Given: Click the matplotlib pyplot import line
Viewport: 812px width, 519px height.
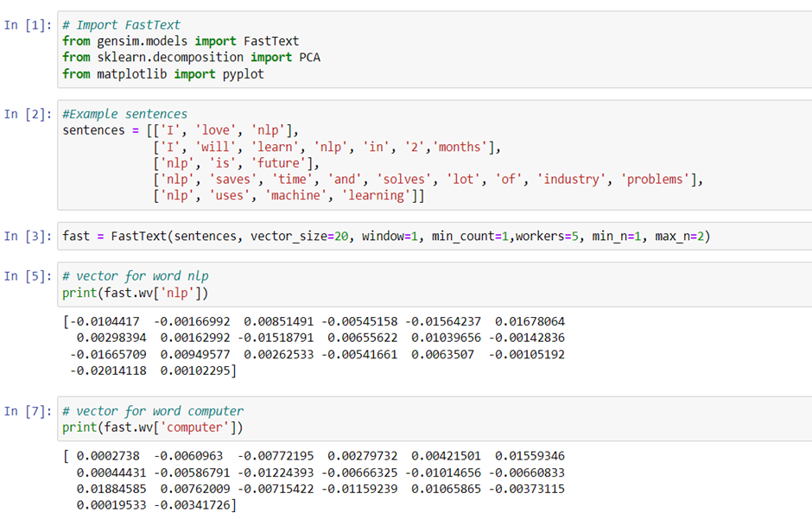Looking at the screenshot, I should [163, 74].
